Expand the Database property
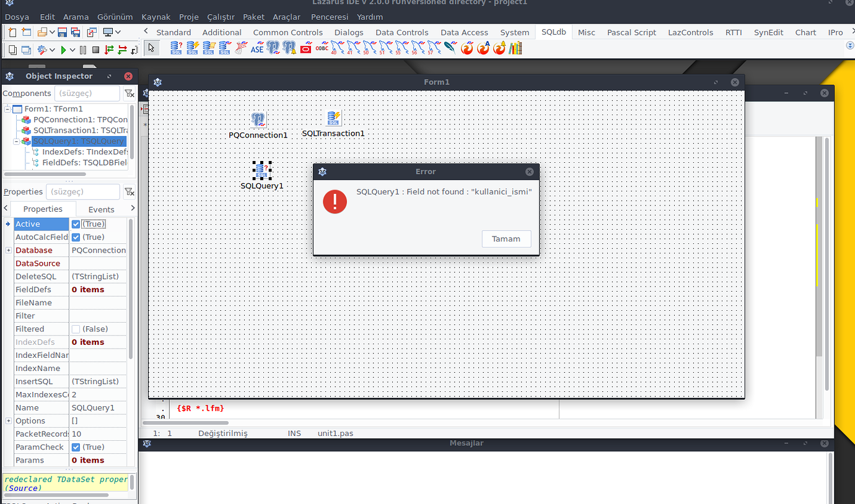 pos(9,250)
